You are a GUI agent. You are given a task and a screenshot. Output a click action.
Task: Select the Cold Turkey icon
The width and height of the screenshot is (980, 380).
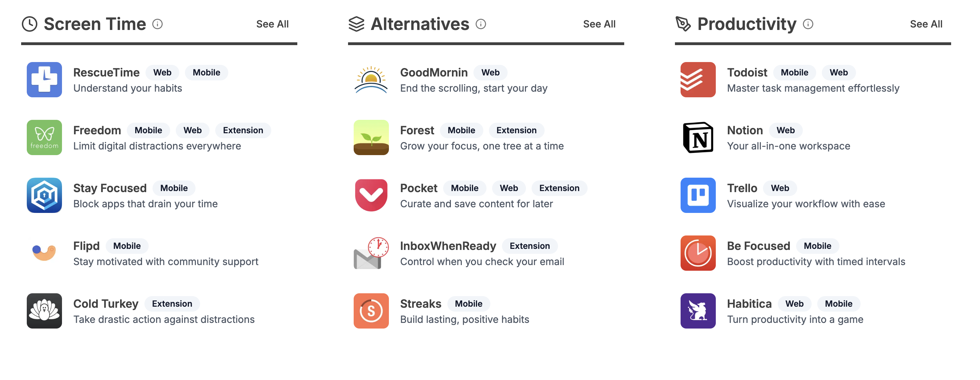point(44,311)
